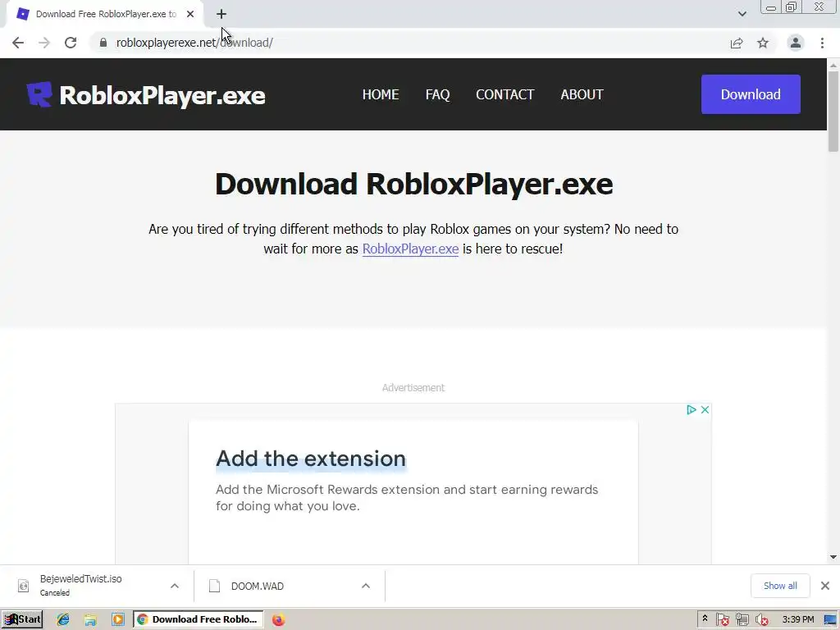
Task: Expand the tab search dropdown arrow
Action: point(742,14)
